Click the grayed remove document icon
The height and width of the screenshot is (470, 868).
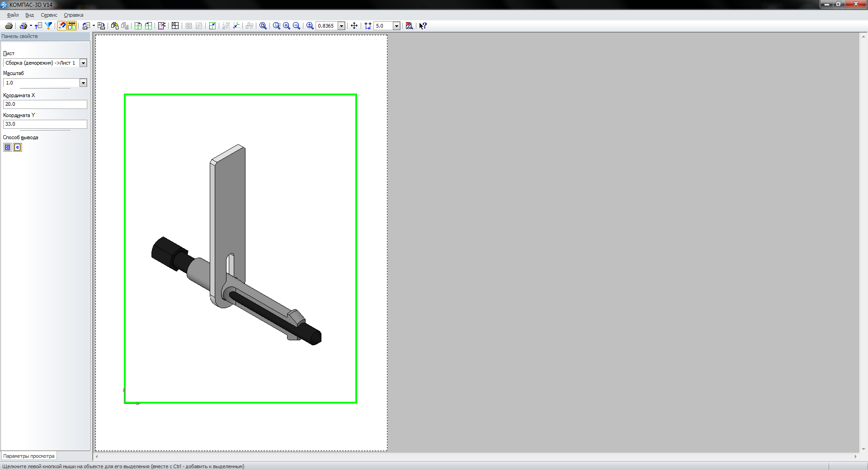(x=125, y=26)
